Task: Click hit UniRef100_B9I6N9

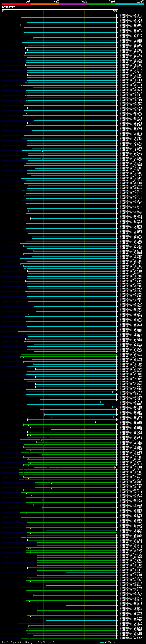Action: [131, 25]
